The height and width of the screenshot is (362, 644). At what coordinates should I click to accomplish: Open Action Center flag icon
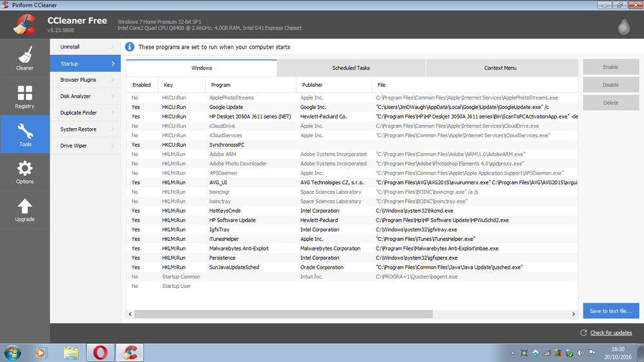point(592,353)
